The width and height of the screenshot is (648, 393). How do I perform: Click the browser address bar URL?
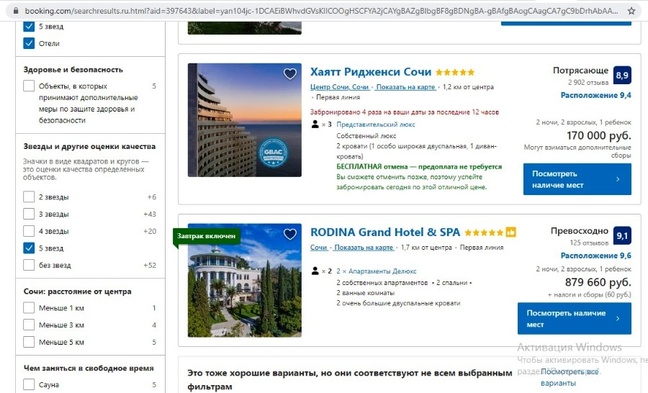(321, 11)
